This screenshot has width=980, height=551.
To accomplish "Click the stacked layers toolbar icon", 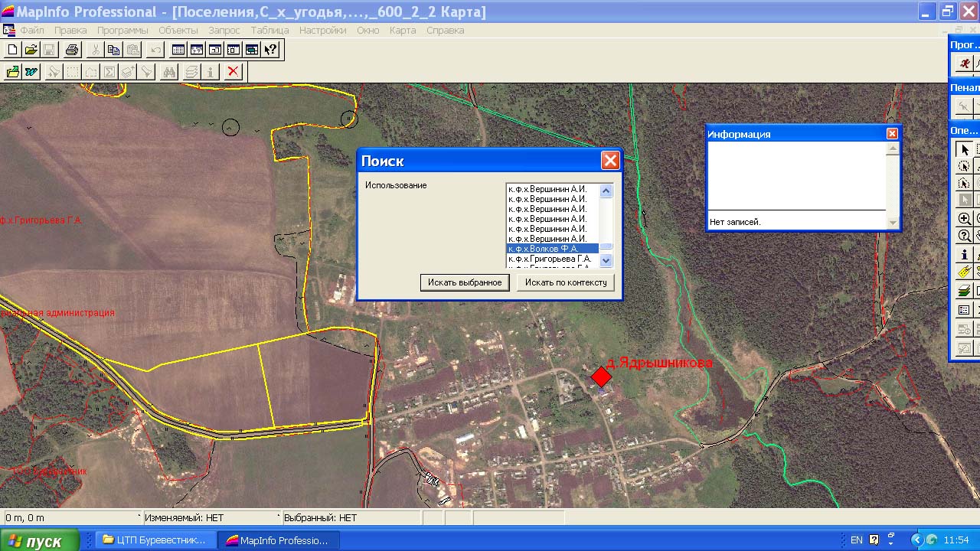I will click(x=191, y=72).
